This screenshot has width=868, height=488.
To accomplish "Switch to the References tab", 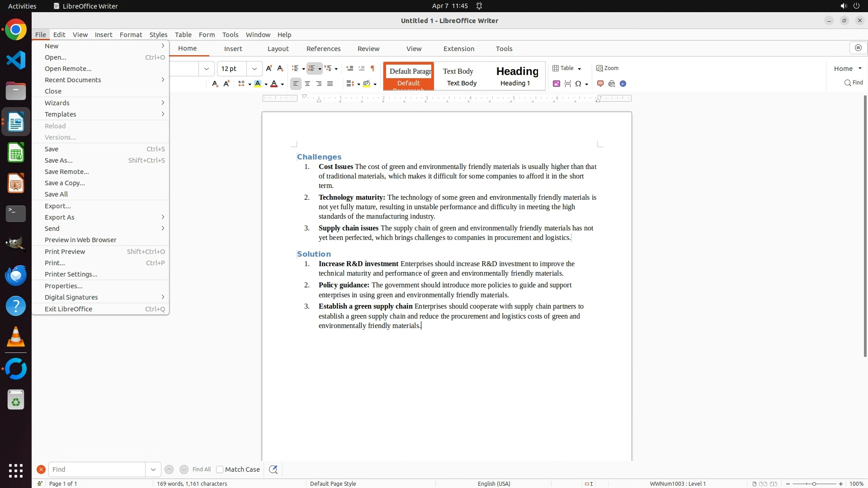I will click(x=323, y=49).
